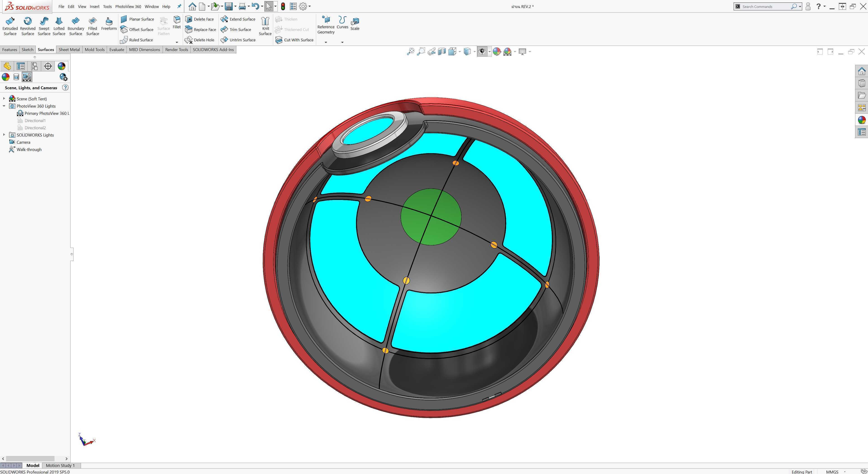Open the PhotoView 360 menu
Screen dimensions: 868x474
[128, 6]
